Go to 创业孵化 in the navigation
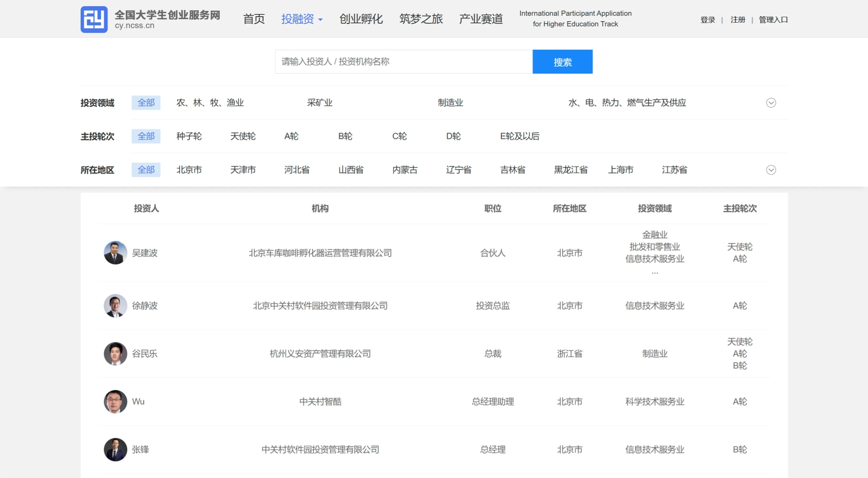 coord(361,19)
